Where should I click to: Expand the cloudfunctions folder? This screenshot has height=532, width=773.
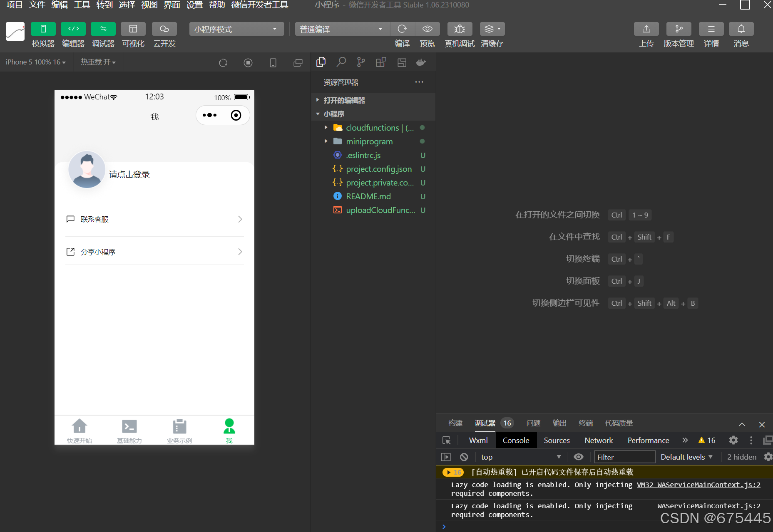pos(373,128)
